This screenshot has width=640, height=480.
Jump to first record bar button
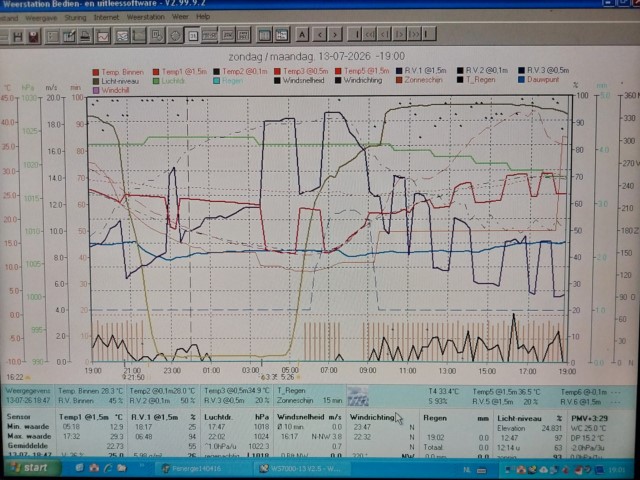(x=356, y=34)
